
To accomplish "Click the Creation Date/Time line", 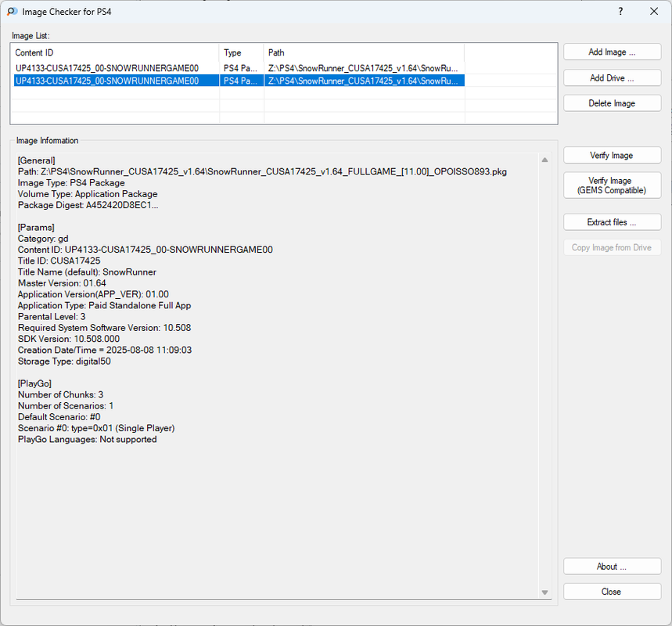I will [x=105, y=350].
